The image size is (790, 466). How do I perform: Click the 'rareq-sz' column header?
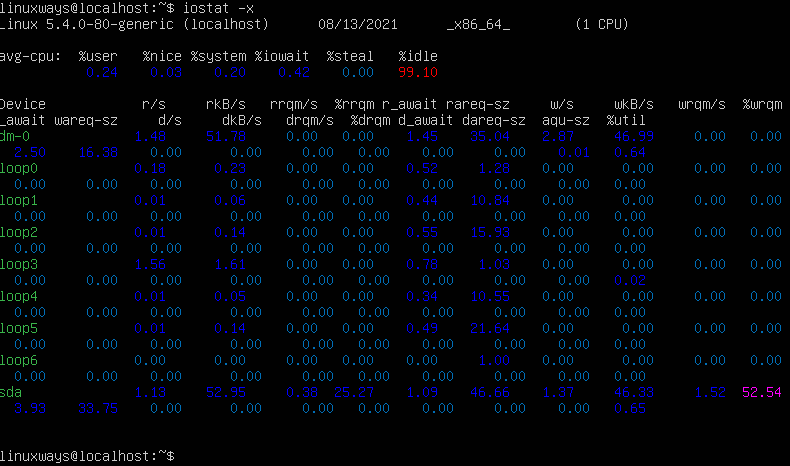point(478,105)
